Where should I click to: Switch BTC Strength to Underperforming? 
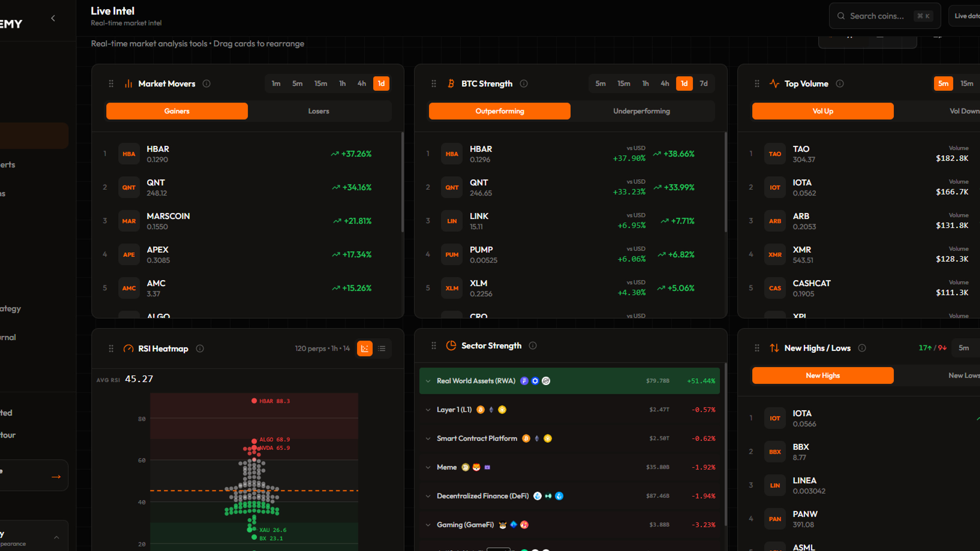coord(642,111)
